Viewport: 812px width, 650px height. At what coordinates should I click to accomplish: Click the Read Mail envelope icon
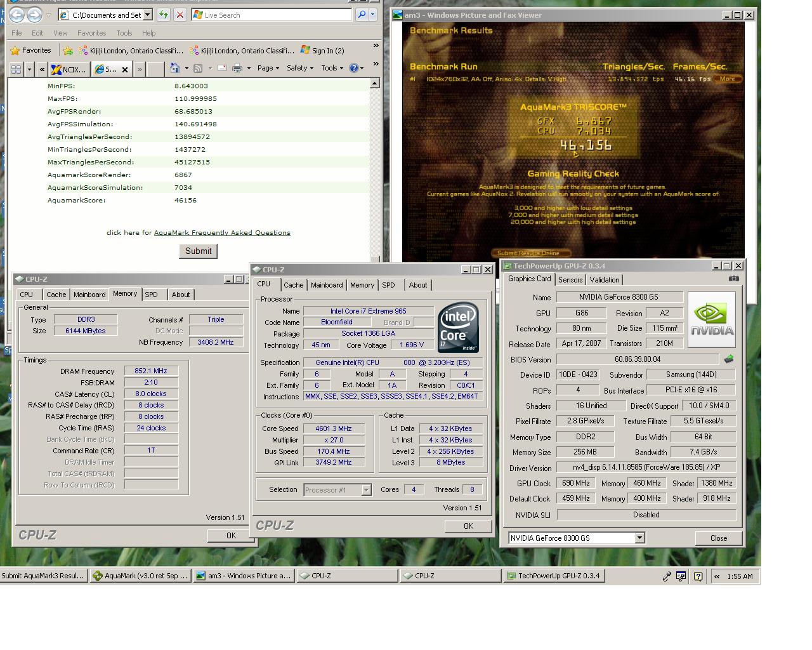pos(222,68)
